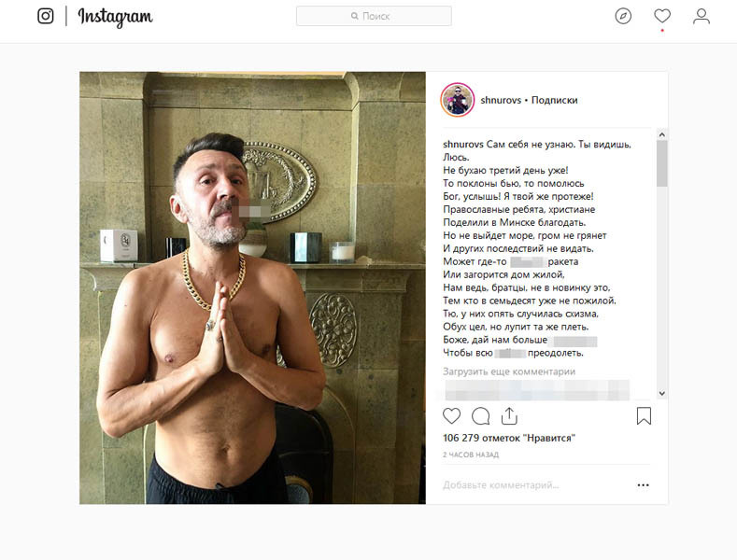Share the post via share icon
The width and height of the screenshot is (737, 560).
[509, 415]
